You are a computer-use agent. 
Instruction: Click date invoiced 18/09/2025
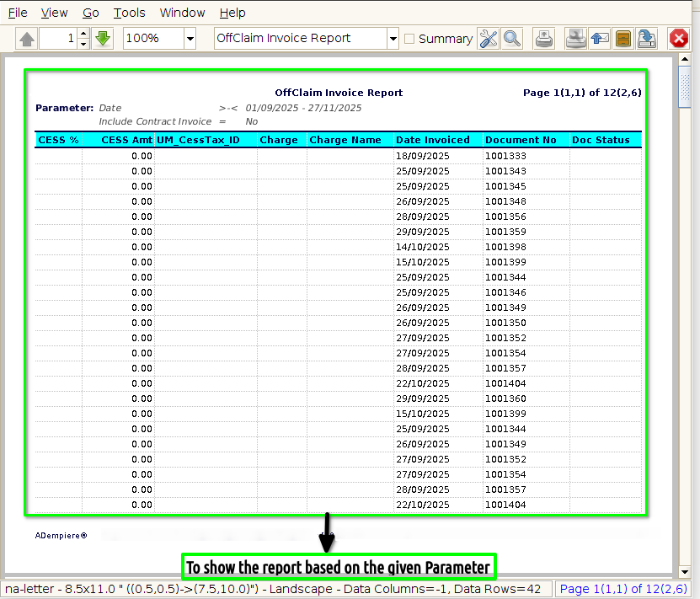tap(423, 156)
